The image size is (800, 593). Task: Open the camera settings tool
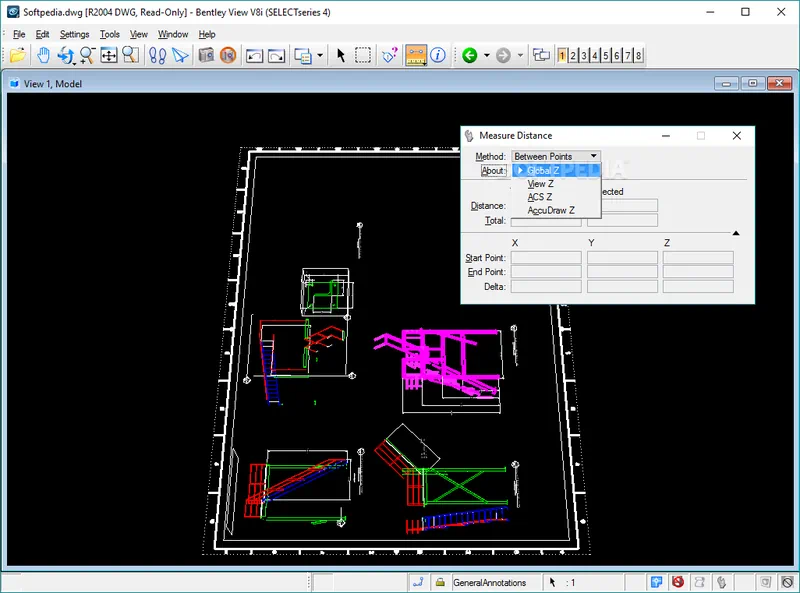[206, 55]
